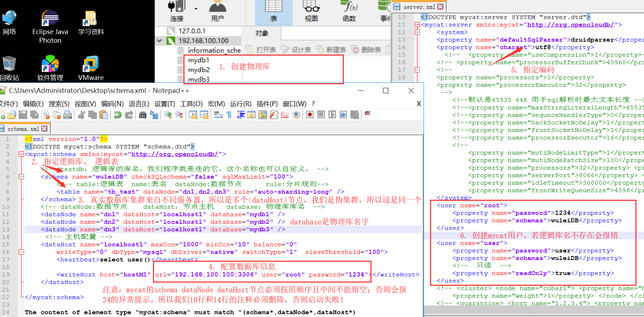Image resolution: width=644 pixels, height=317 pixels.
Task: Click the 用户 toolbar button in Navicat
Action: pos(218,11)
